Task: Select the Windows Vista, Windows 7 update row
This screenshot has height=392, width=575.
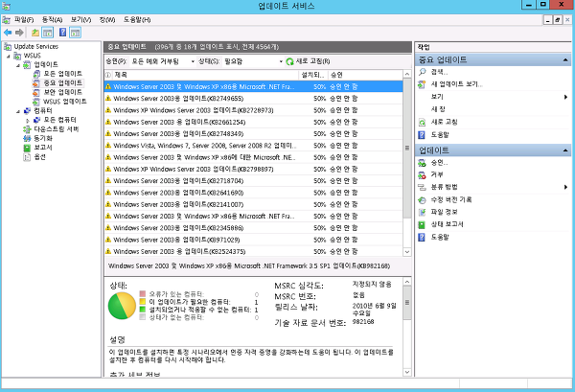Action: click(253, 146)
